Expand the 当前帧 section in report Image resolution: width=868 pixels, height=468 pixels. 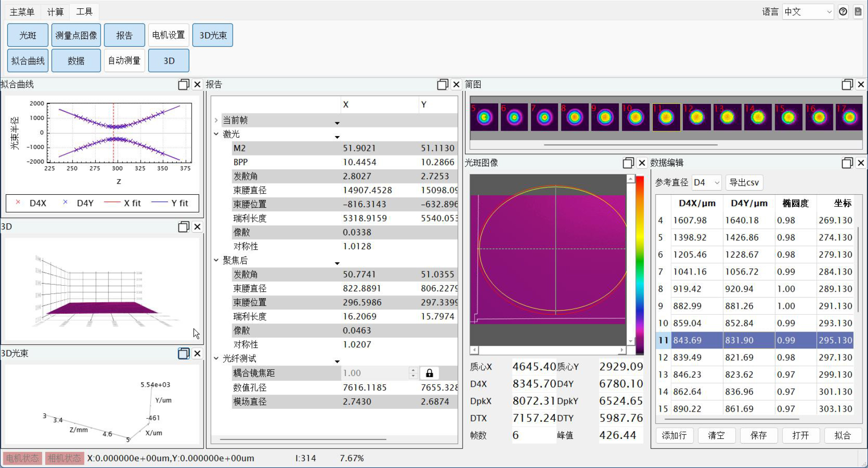pyautogui.click(x=216, y=120)
